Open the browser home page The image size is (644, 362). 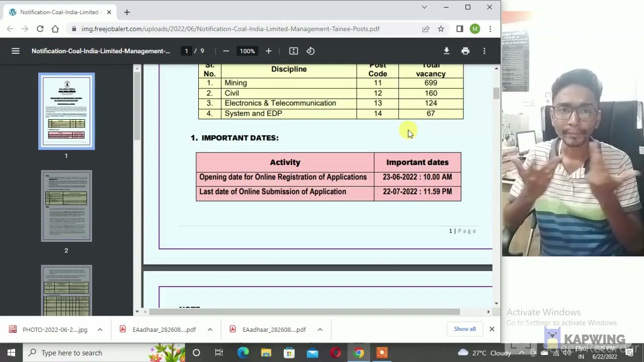point(55,29)
